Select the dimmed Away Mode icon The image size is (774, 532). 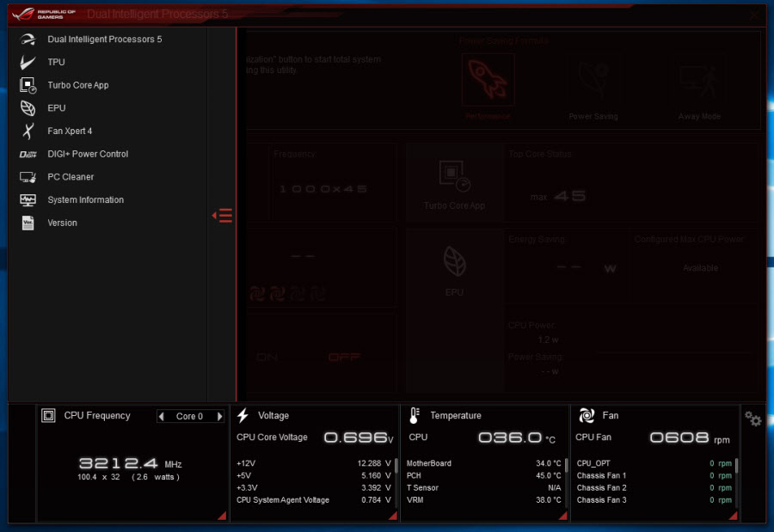(698, 81)
